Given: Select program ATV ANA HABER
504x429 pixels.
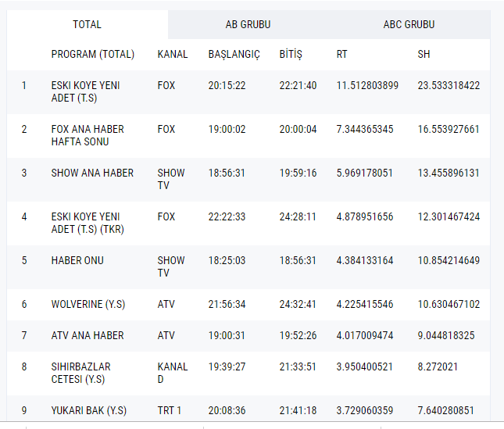Looking at the screenshot, I should click(88, 335).
